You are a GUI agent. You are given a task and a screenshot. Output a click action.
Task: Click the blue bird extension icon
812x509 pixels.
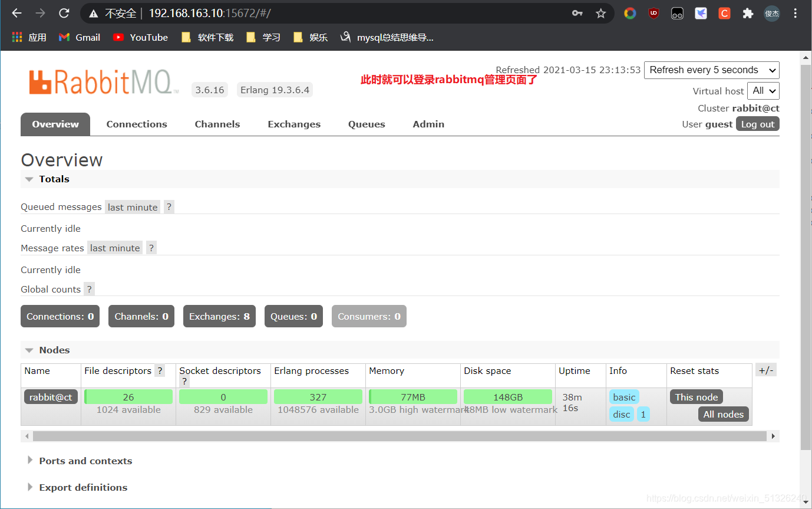701,13
